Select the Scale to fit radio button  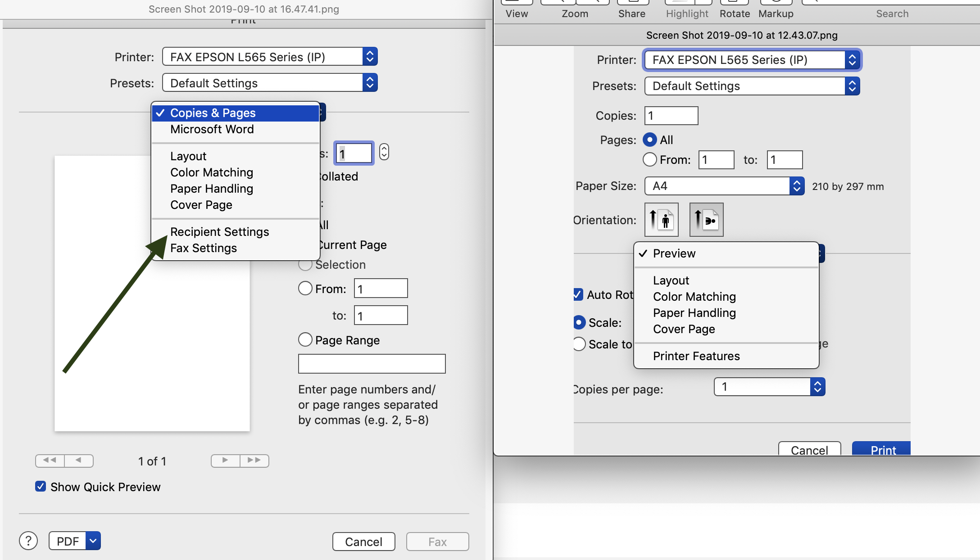[x=580, y=344]
